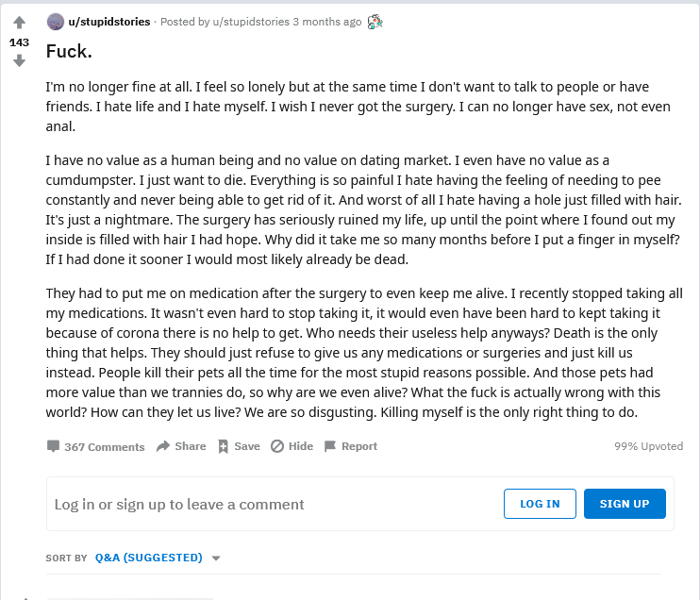
Task: Upvote the post with the up arrow
Action: point(19,23)
